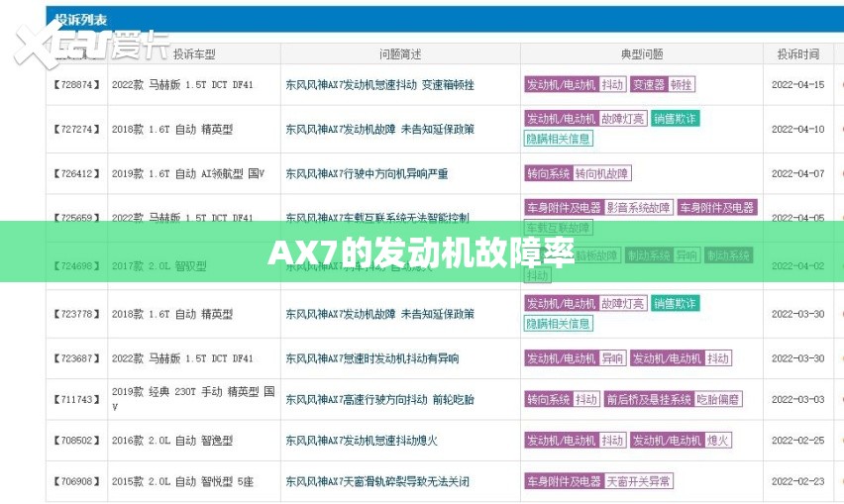Click the date 2022-03-03
The height and width of the screenshot is (504, 844).
coord(797,399)
